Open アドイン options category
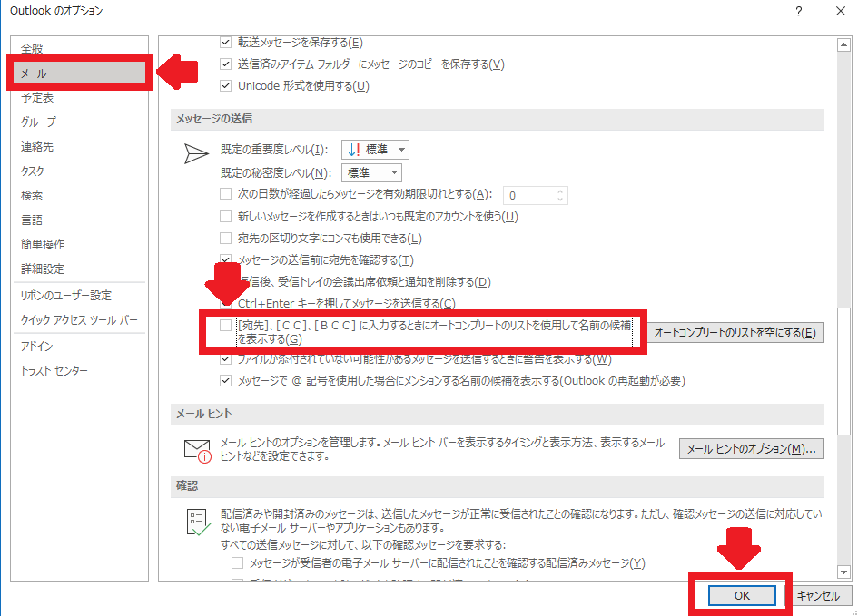 [79, 346]
